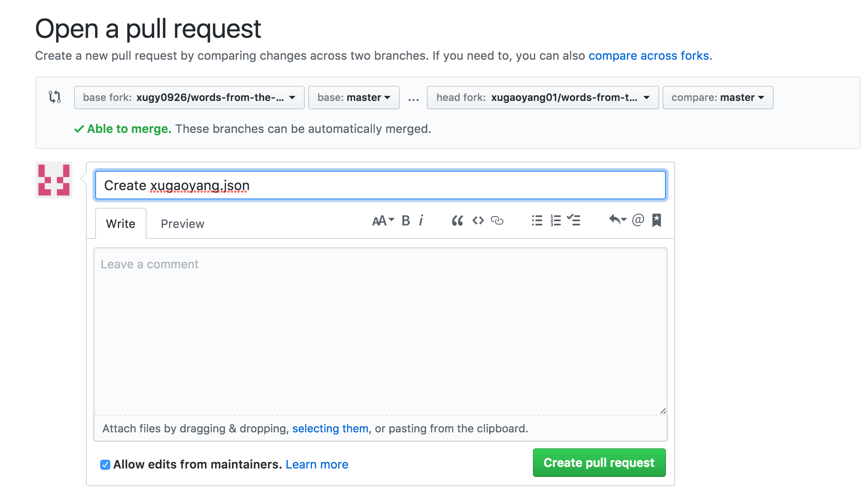Image resolution: width=868 pixels, height=503 pixels.
Task: Mention a user with @ icon
Action: point(638,220)
